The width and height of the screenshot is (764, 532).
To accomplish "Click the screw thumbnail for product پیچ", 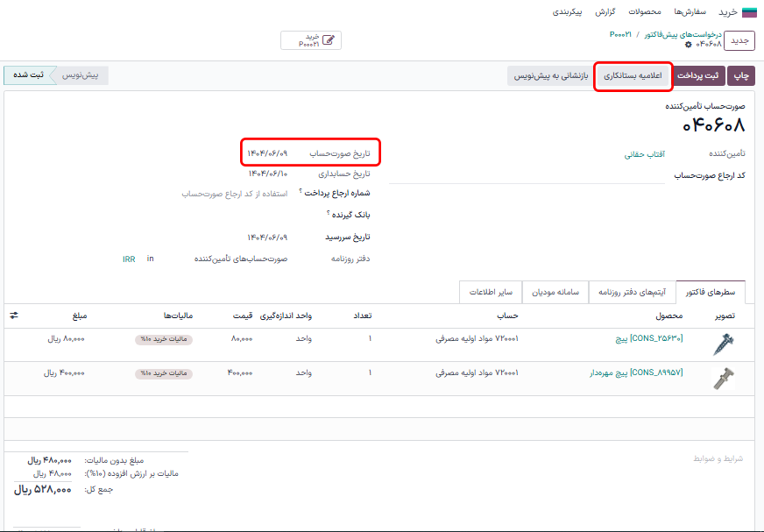I will tap(725, 345).
